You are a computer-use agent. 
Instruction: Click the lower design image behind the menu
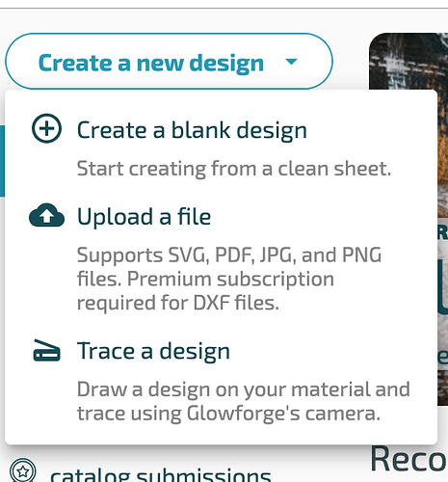[443, 311]
